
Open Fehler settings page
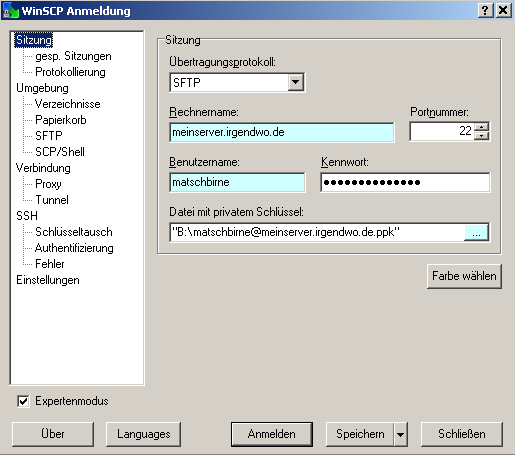pos(50,264)
